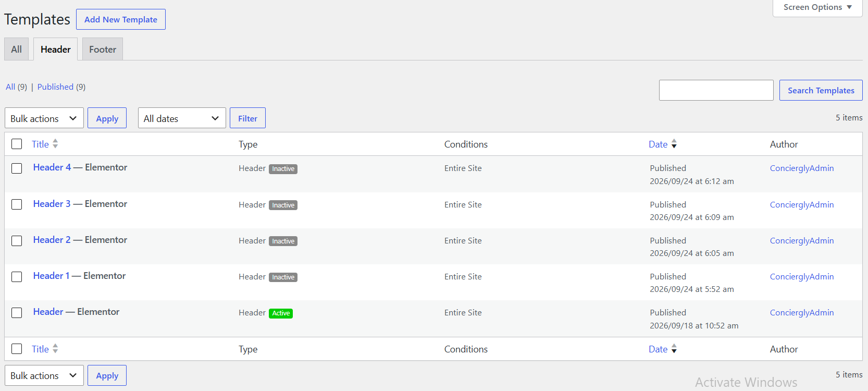Open ConciergIyAdmin author link on Header 4 row

[x=802, y=168]
